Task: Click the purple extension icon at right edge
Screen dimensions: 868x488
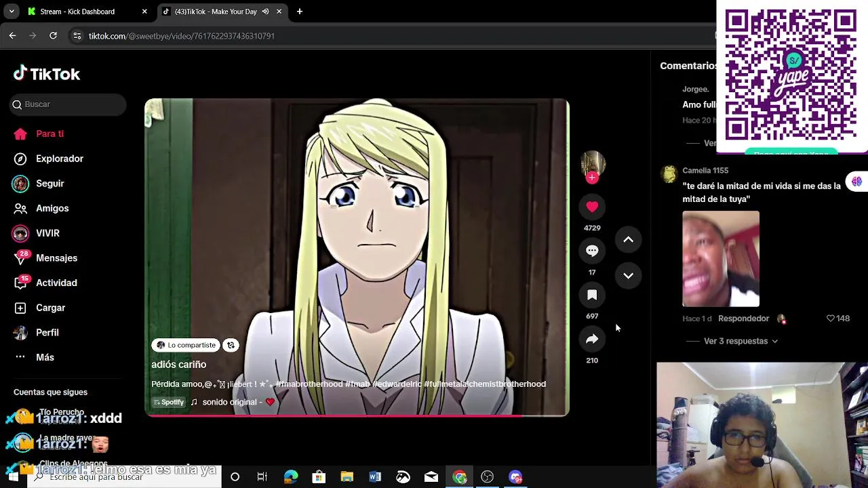Action: 857,182
